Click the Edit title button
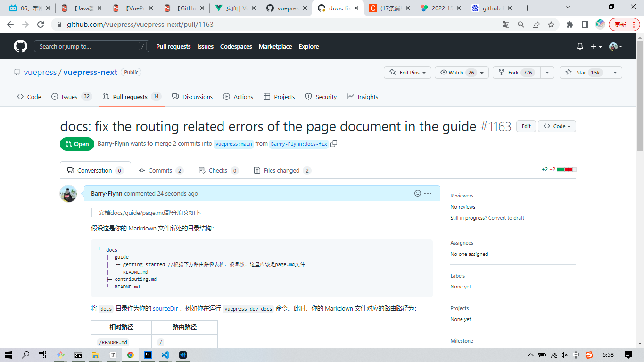The width and height of the screenshot is (644, 362). pos(526,126)
